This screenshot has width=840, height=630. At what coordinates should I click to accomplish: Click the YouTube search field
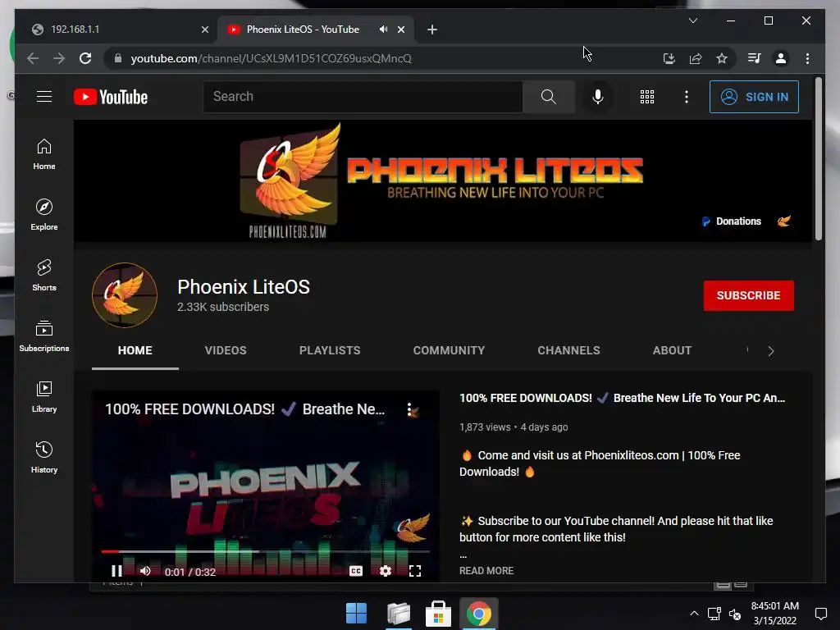(363, 97)
